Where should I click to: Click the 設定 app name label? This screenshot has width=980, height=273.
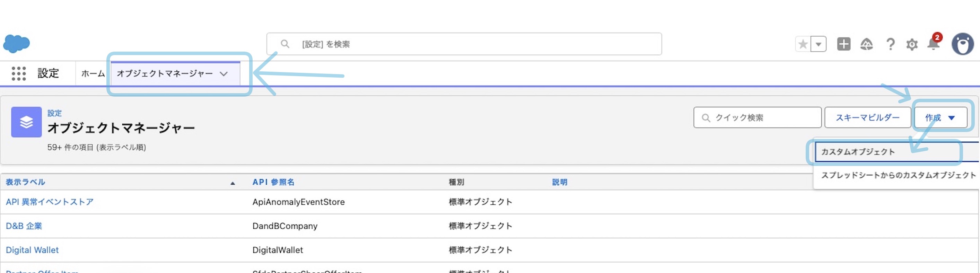click(48, 73)
